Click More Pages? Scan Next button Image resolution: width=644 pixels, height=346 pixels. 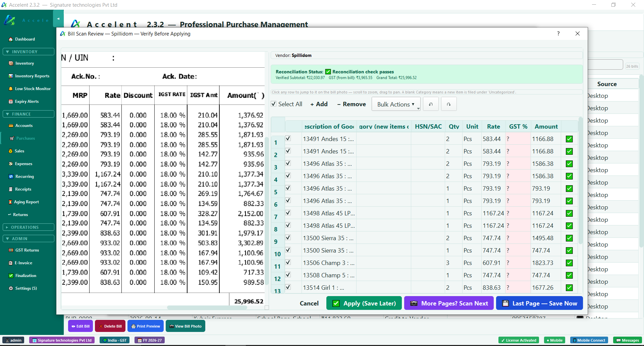click(449, 303)
